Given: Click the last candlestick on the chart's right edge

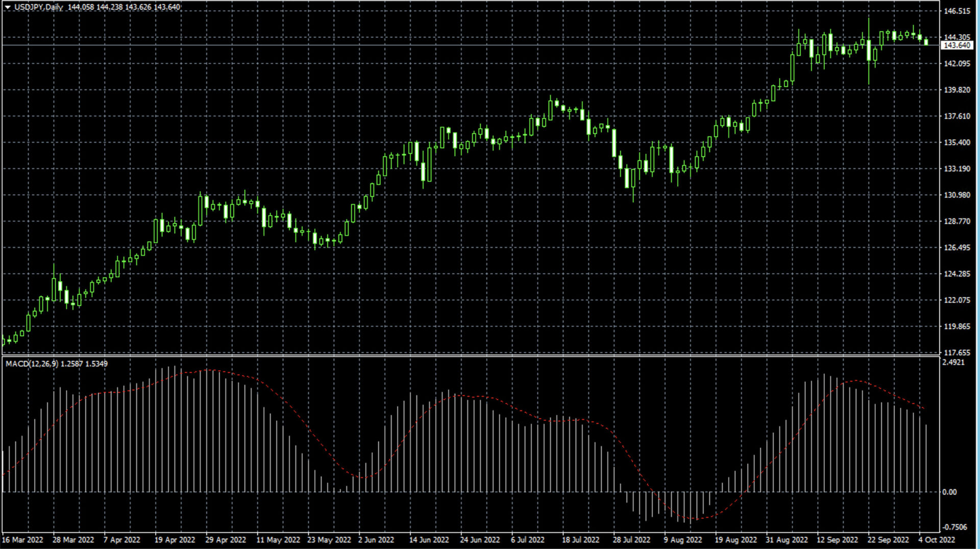Looking at the screenshot, I should pos(926,41).
